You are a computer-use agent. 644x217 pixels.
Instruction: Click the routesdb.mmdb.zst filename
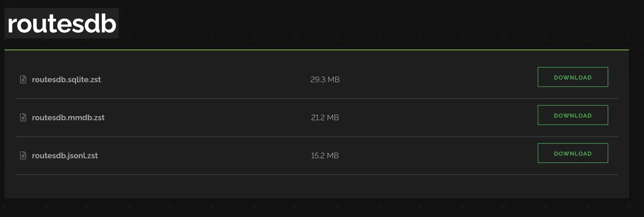68,117
